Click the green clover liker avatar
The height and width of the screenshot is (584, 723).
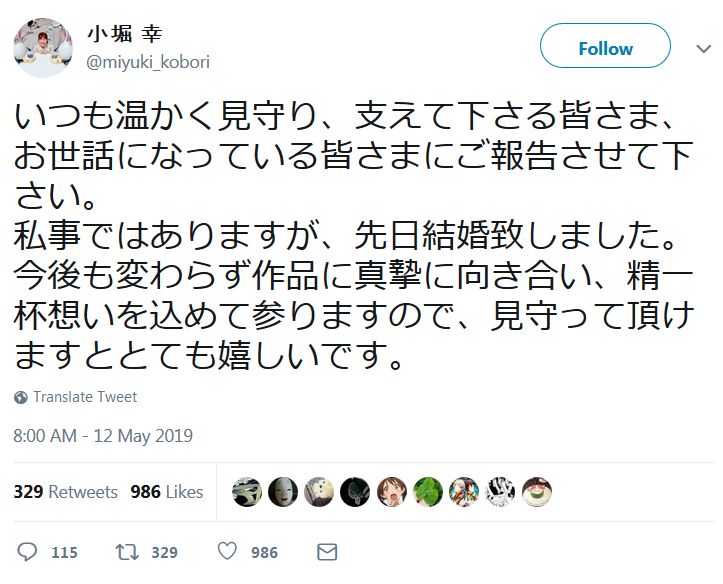(x=428, y=492)
